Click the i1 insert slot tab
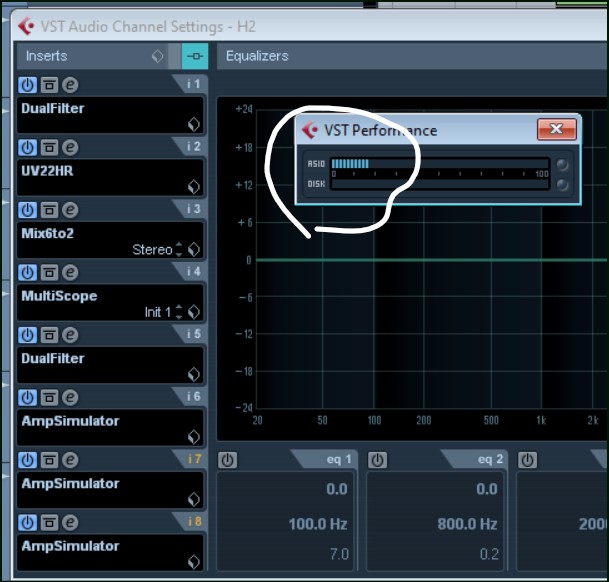 [191, 84]
